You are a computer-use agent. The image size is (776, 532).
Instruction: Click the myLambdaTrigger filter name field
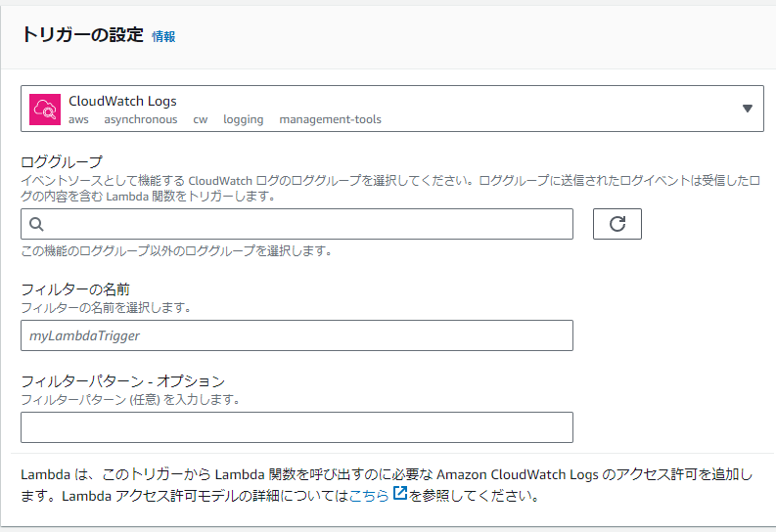[x=297, y=335]
